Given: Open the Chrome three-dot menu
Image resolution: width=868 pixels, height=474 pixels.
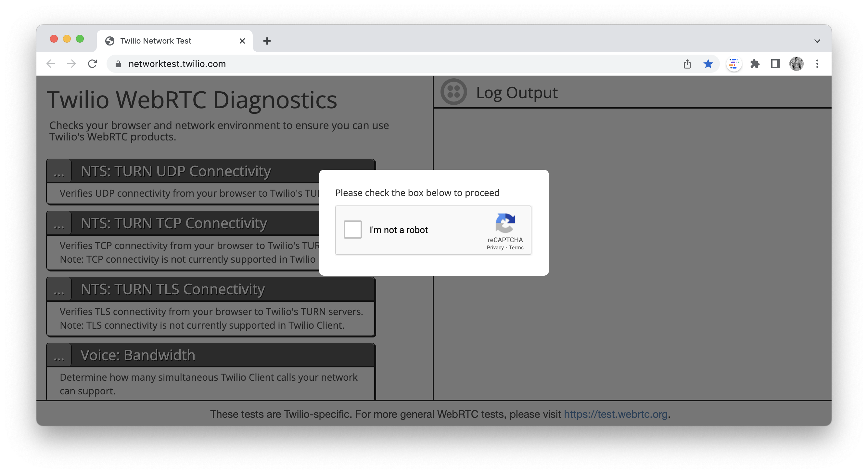Looking at the screenshot, I should [x=817, y=64].
